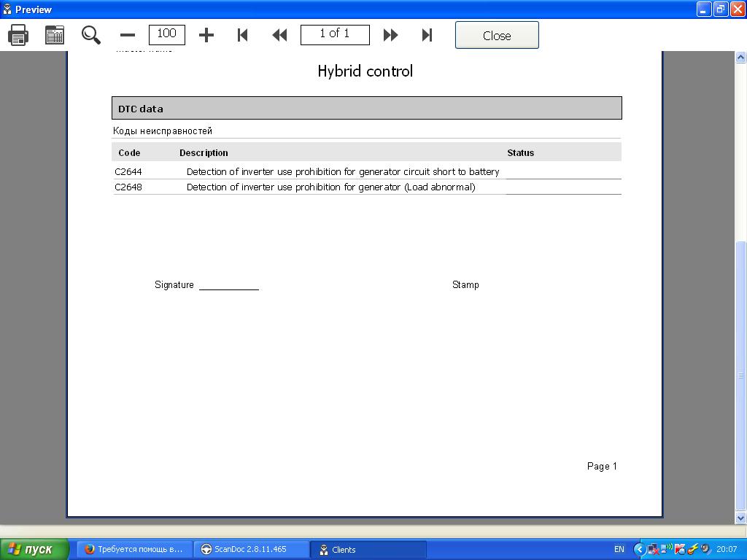
Task: Click the magnifying glass search icon
Action: click(x=90, y=35)
